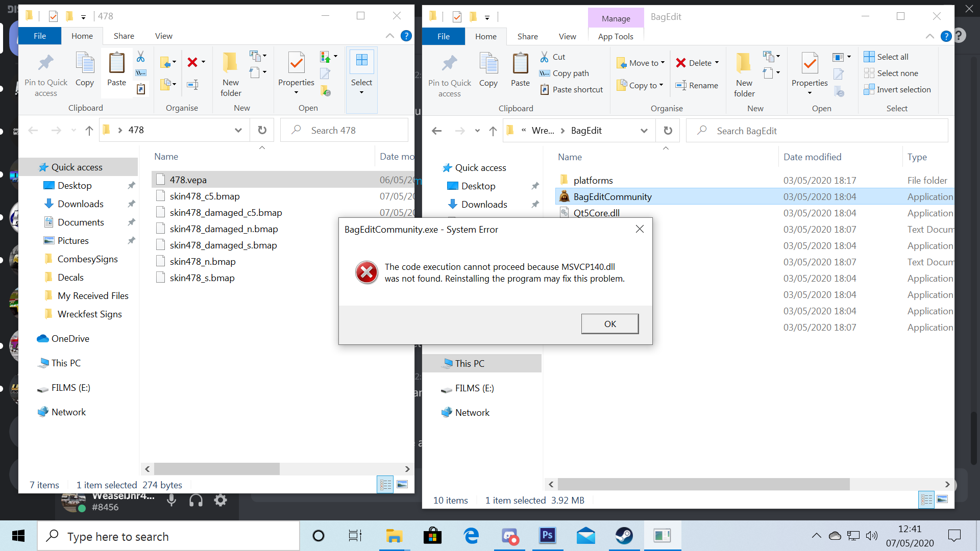The width and height of the screenshot is (980, 551).
Task: Switch to Details view in 478 window
Action: tap(385, 485)
